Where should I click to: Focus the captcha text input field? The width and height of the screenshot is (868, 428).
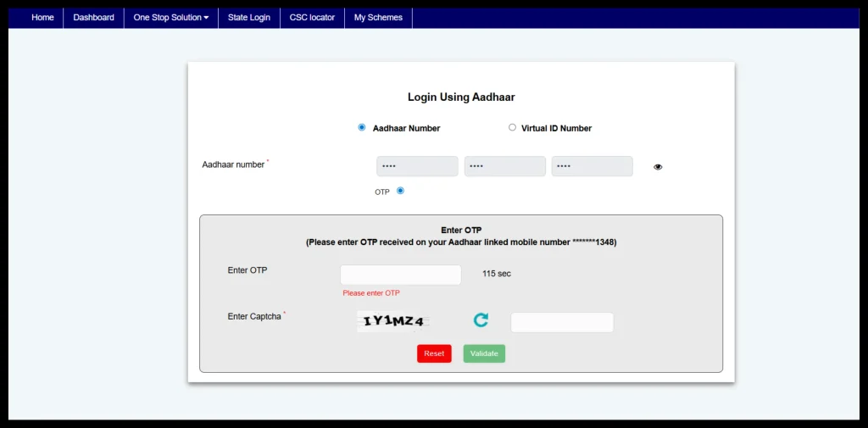(x=562, y=322)
